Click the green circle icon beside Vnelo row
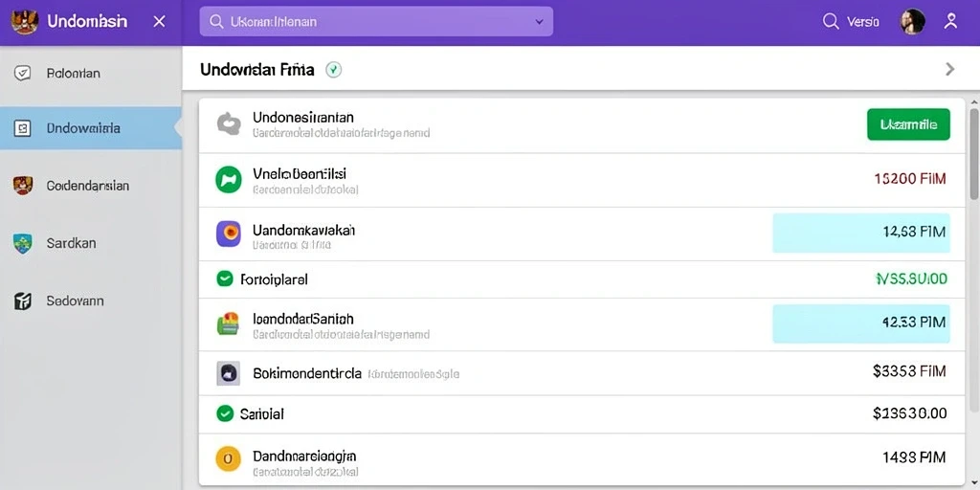 (228, 180)
